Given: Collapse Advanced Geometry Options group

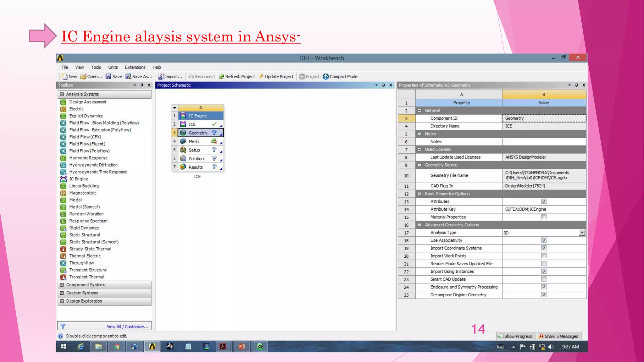Looking at the screenshot, I should point(419,225).
